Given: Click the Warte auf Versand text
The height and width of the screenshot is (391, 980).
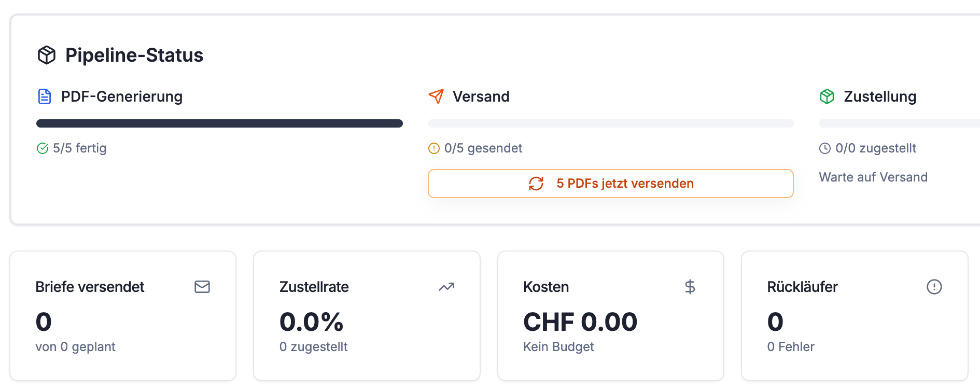Looking at the screenshot, I should (x=873, y=177).
